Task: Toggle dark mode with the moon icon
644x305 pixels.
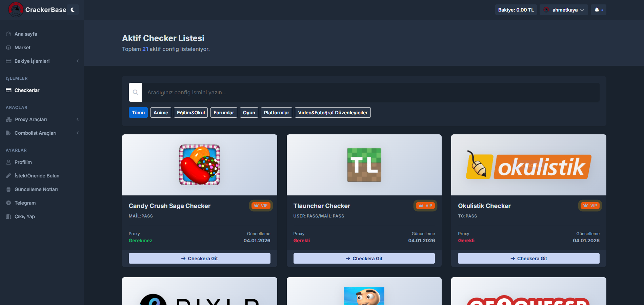Action: pos(73,10)
